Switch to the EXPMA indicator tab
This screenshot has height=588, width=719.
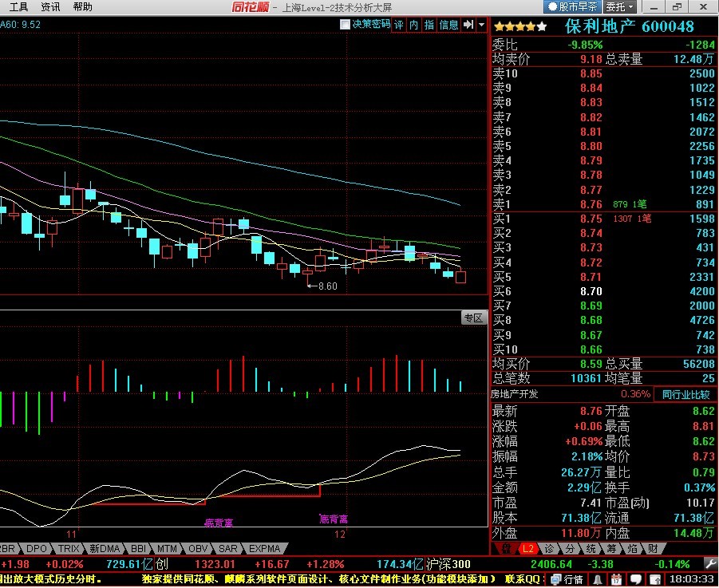[264, 549]
